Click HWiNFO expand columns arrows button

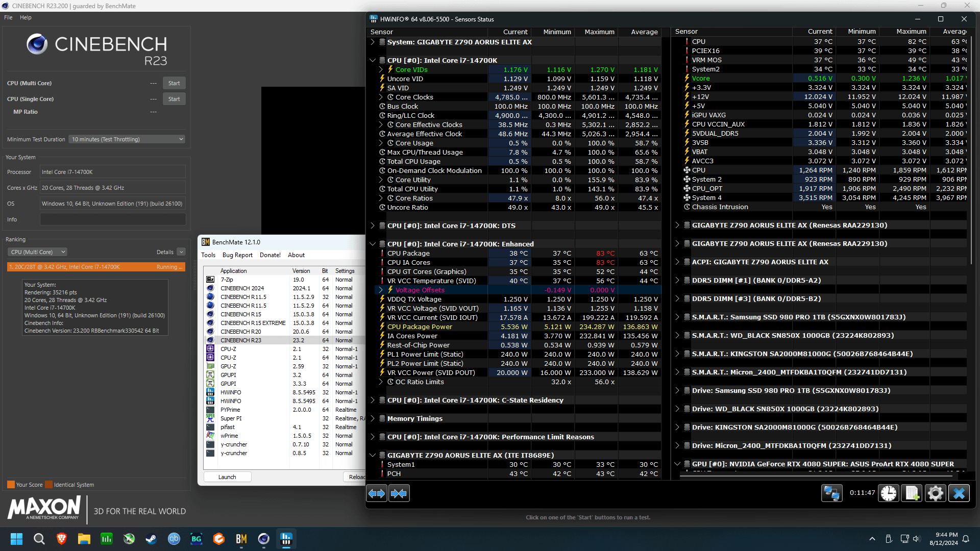[x=377, y=493]
